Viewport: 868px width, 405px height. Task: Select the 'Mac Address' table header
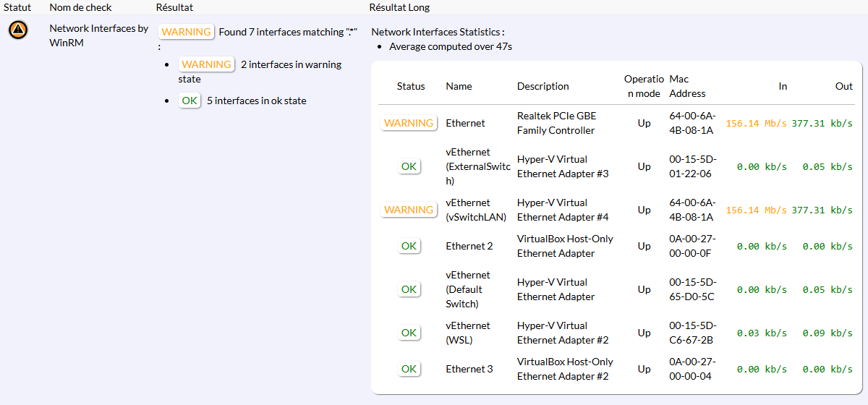pos(687,86)
